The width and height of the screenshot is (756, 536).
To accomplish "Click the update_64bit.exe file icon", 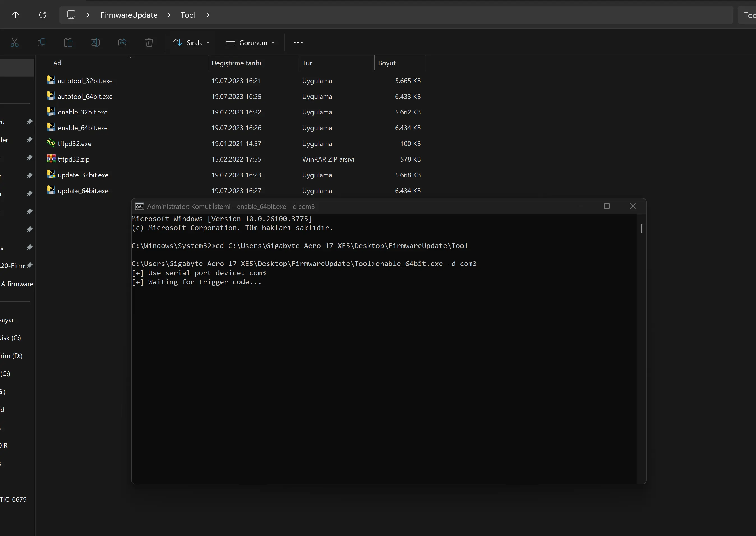I will [x=51, y=191].
